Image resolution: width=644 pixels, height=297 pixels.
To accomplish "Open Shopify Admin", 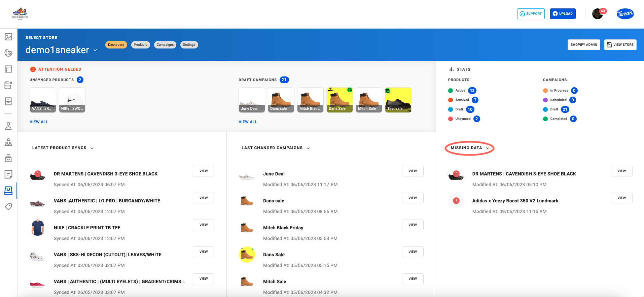I will [584, 45].
